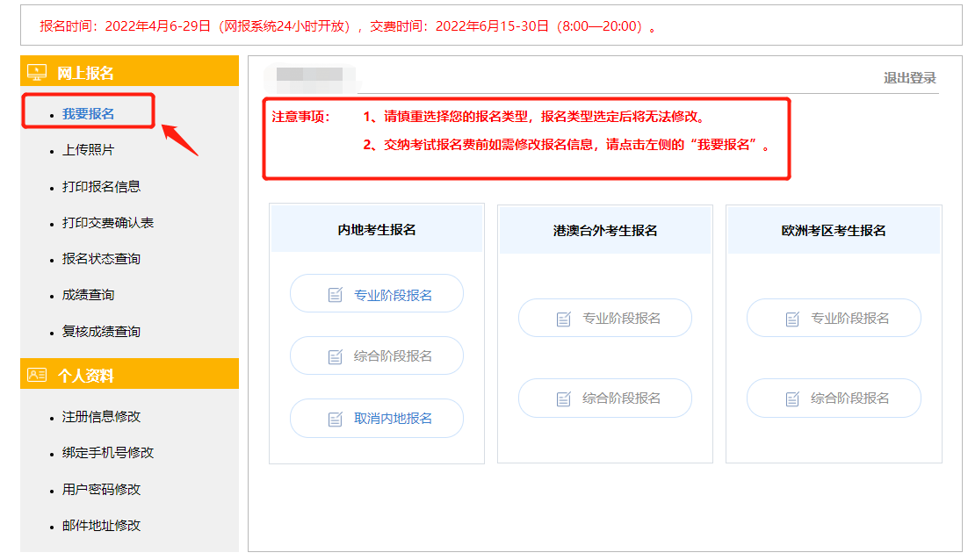Click the 个人资料 ID card icon
This screenshot has height=560, width=968.
37,375
